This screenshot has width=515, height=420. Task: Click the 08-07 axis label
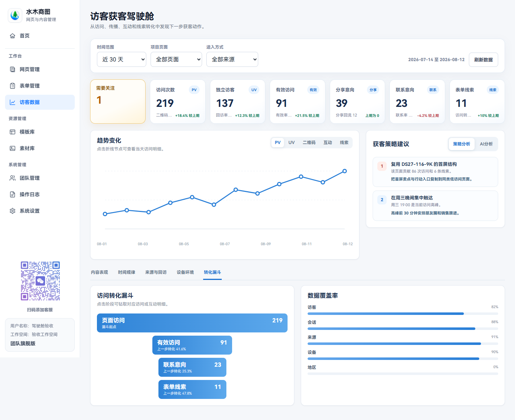pyautogui.click(x=225, y=244)
